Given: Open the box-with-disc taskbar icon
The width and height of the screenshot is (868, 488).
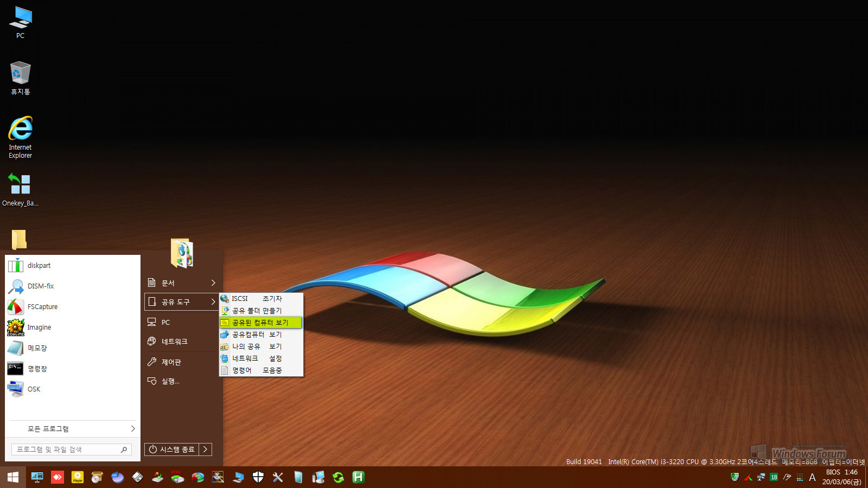Looking at the screenshot, I should click(97, 477).
